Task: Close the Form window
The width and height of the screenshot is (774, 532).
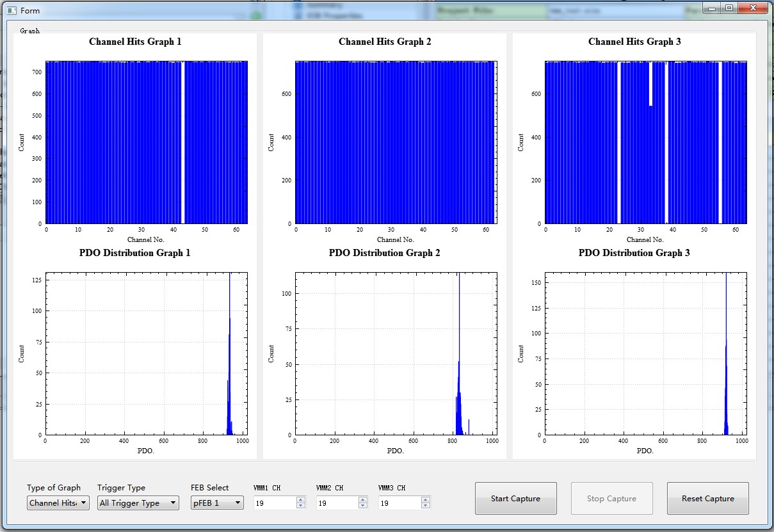Action: pyautogui.click(x=752, y=8)
